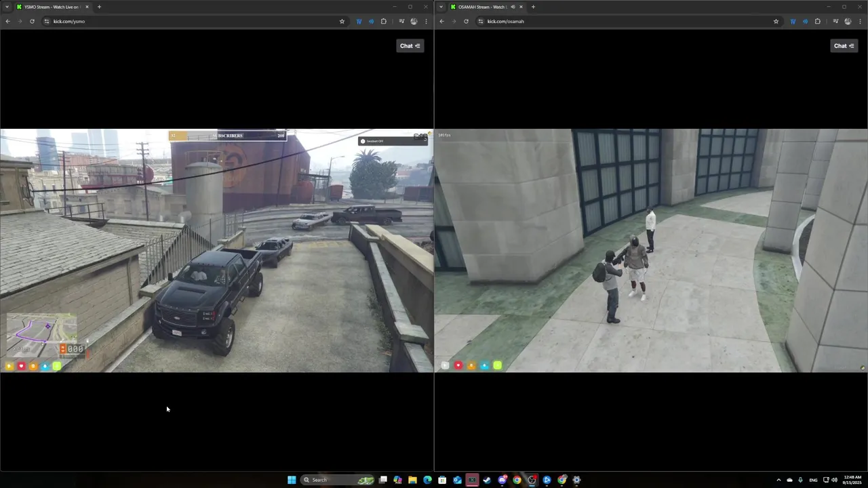Open Extensions puzzle icon in YSMO window
The image size is (868, 488).
click(x=384, y=21)
